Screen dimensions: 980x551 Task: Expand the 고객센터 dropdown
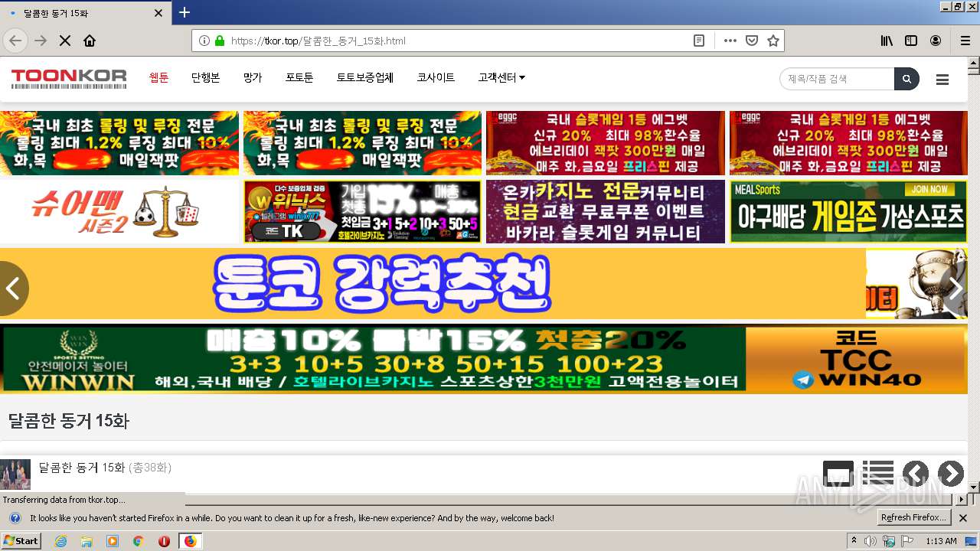[x=501, y=77]
